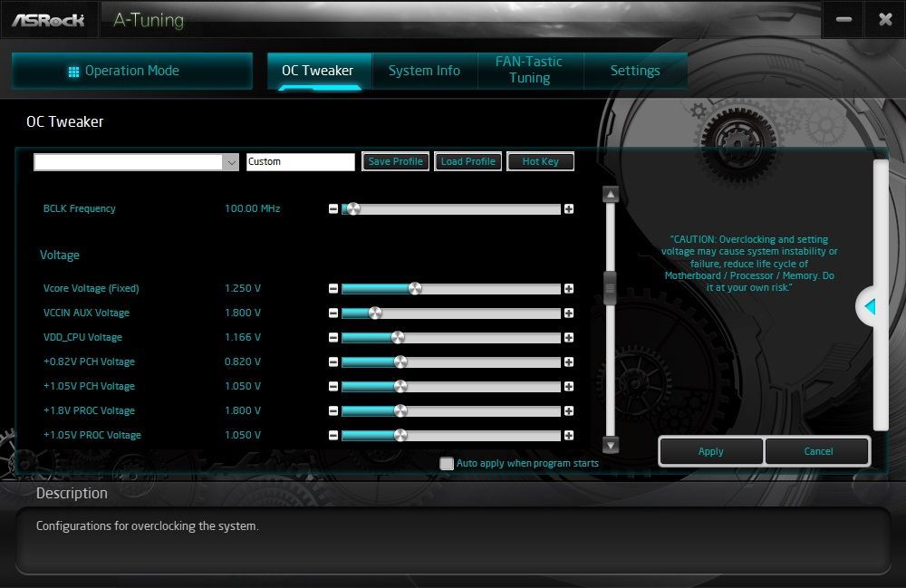Viewport: 906px width, 588px height.
Task: Click the Voltage section heading
Action: pyautogui.click(x=60, y=255)
